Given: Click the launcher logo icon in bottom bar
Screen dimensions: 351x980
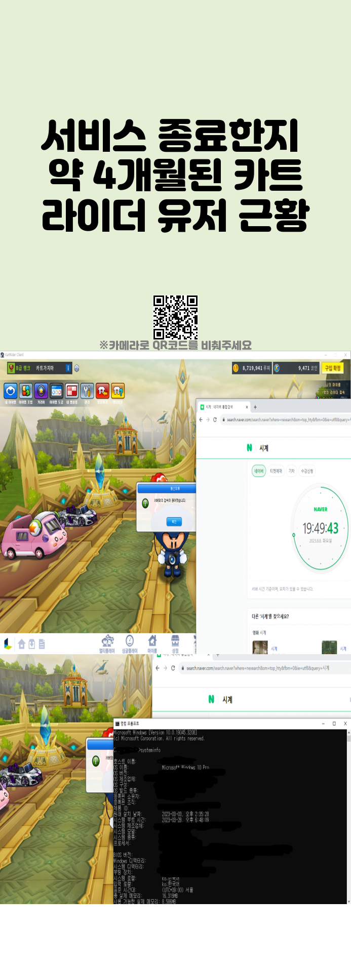Looking at the screenshot, I should pyautogui.click(x=8, y=644).
